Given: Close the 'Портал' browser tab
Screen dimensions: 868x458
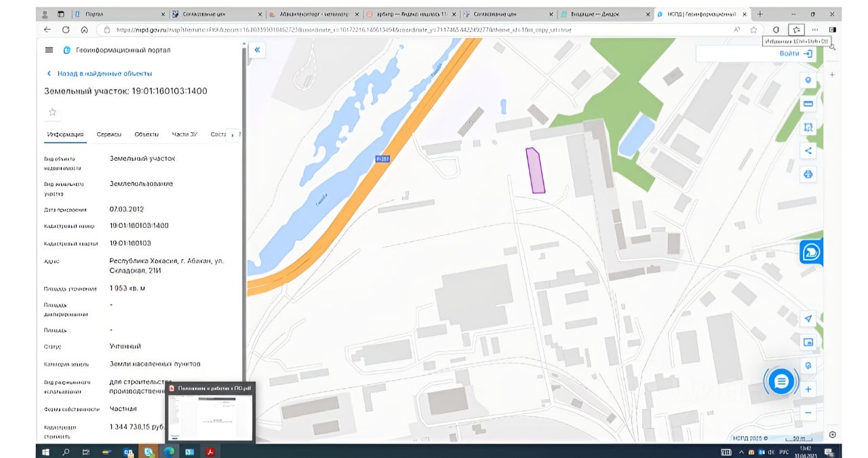Looking at the screenshot, I should point(163,14).
